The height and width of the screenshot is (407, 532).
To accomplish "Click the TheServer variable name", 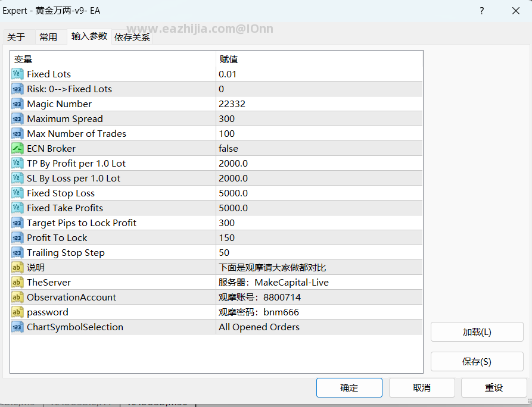I will 49,282.
